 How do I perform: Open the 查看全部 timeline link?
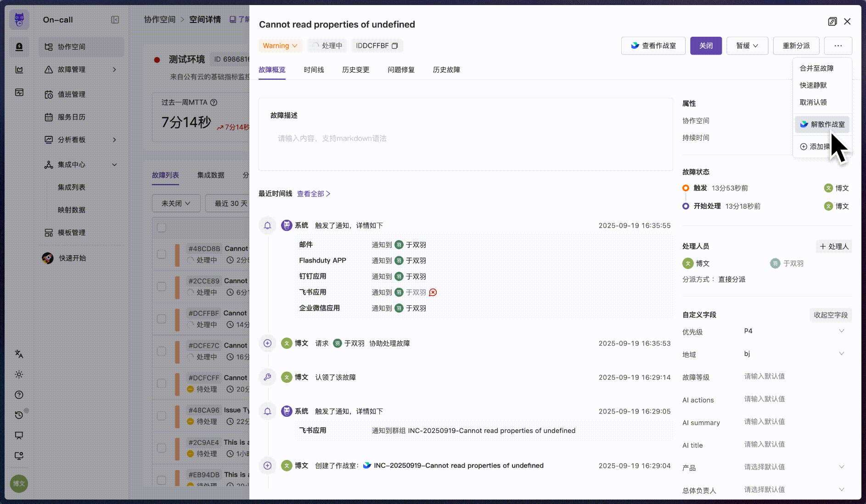pyautogui.click(x=314, y=194)
